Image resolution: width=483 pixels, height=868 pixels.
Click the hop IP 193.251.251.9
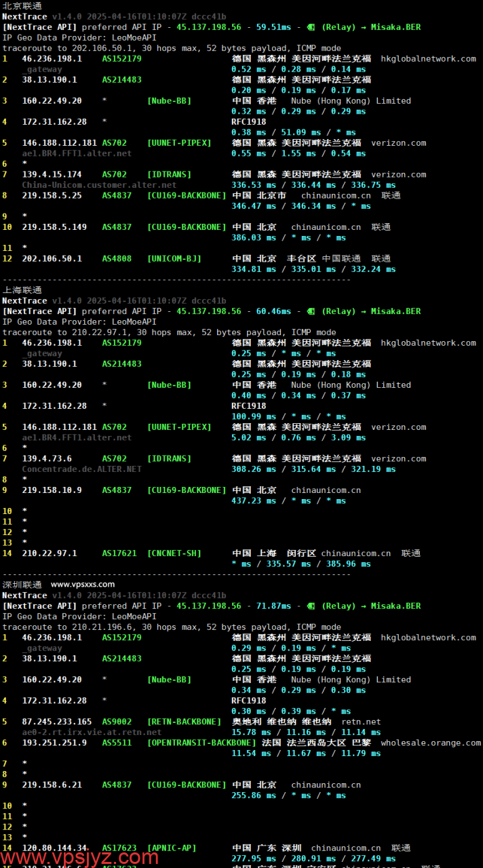[x=54, y=743]
